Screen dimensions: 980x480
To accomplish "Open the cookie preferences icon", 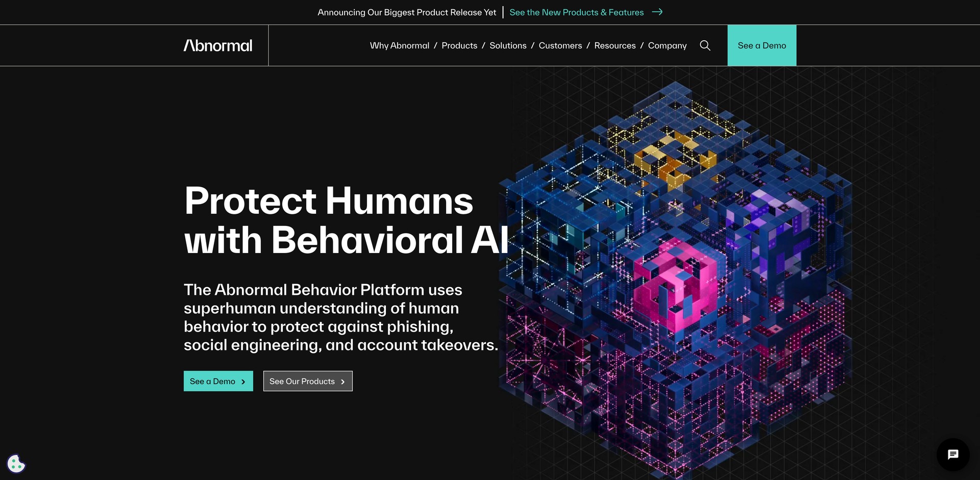I will click(x=16, y=464).
